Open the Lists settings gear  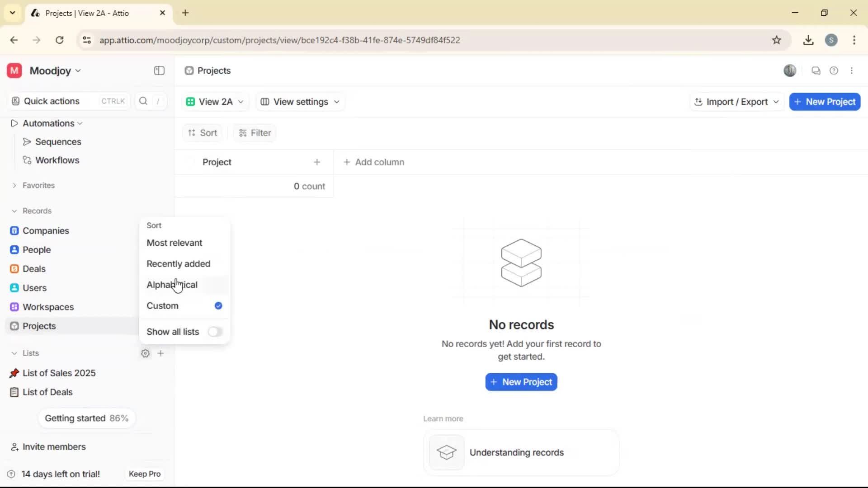click(x=145, y=353)
